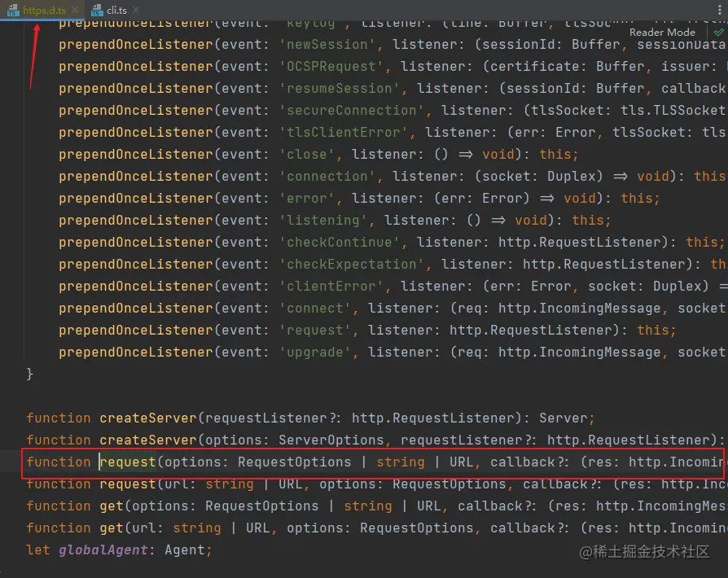The image size is (728, 578).
Task: Click the 'checkContinue' event string
Action: tap(340, 242)
